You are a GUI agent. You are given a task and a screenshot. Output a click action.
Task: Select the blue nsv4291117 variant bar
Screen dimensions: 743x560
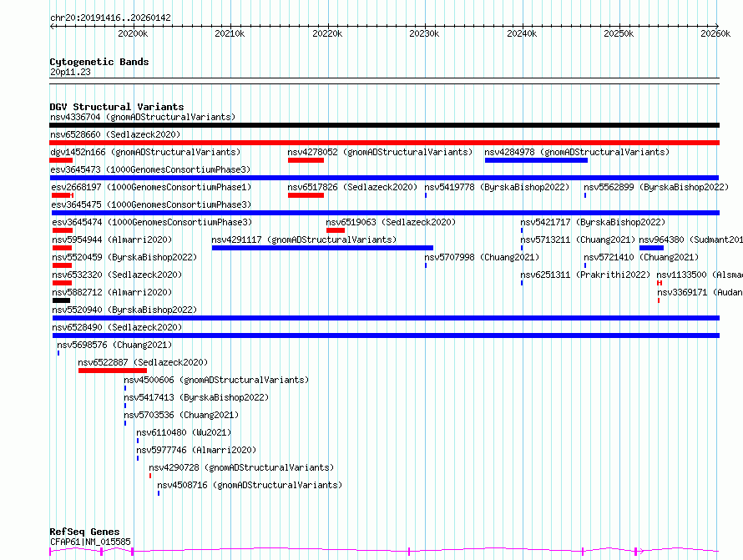(x=322, y=248)
